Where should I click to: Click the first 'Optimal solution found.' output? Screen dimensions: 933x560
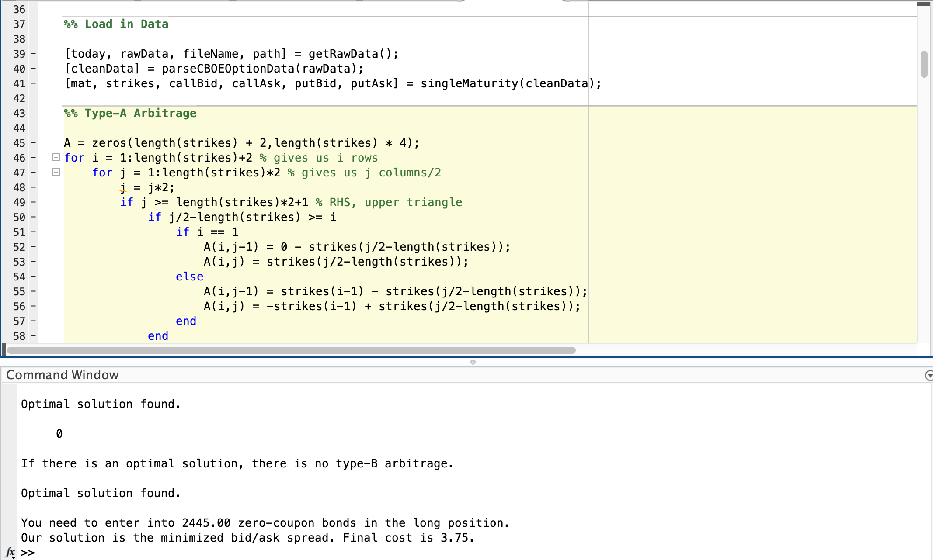[101, 404]
